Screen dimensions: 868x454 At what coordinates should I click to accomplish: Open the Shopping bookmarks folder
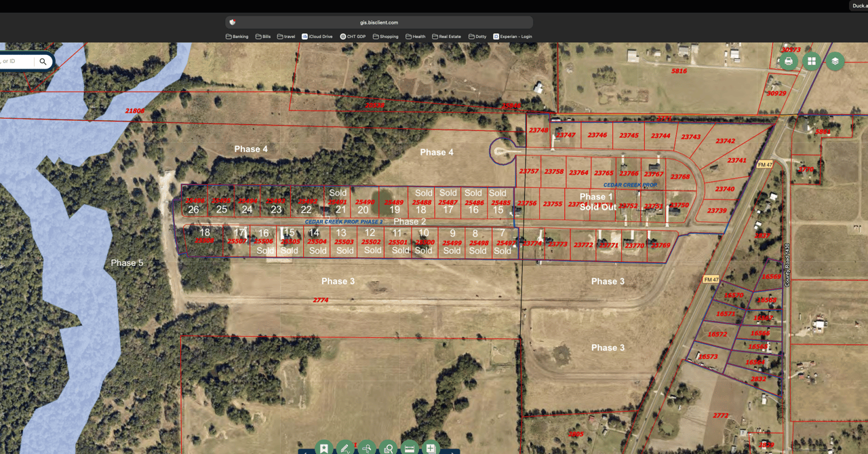(x=385, y=37)
